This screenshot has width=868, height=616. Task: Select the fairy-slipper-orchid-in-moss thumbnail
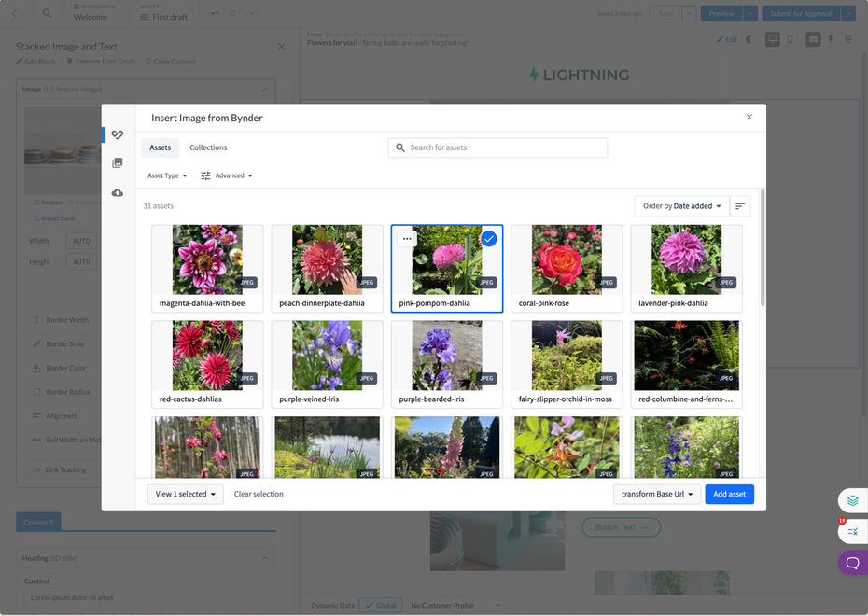pos(567,364)
